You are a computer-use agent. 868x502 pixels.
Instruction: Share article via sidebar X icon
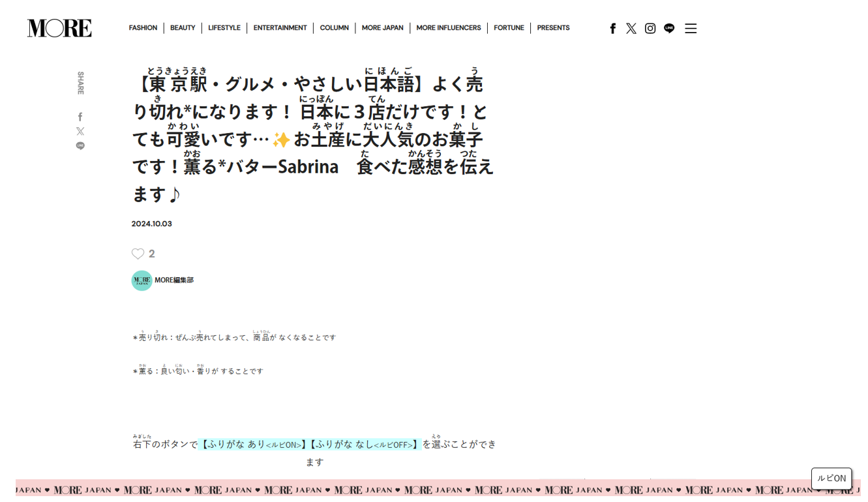point(80,131)
